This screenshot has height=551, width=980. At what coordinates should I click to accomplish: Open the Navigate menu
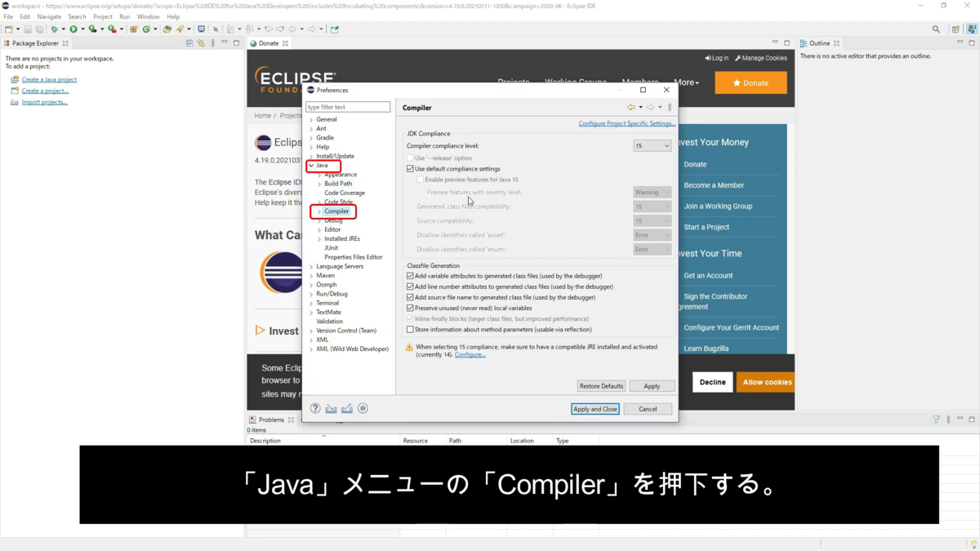pos(49,16)
